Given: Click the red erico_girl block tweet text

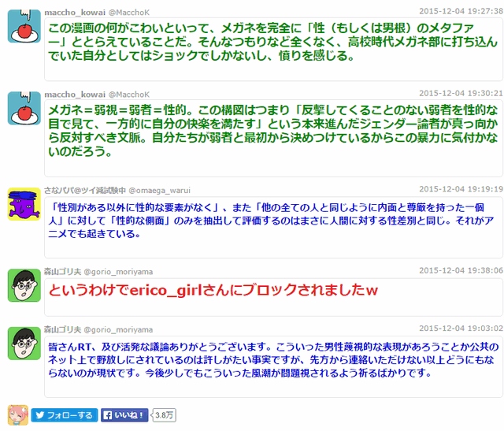Looking at the screenshot, I should (214, 290).
